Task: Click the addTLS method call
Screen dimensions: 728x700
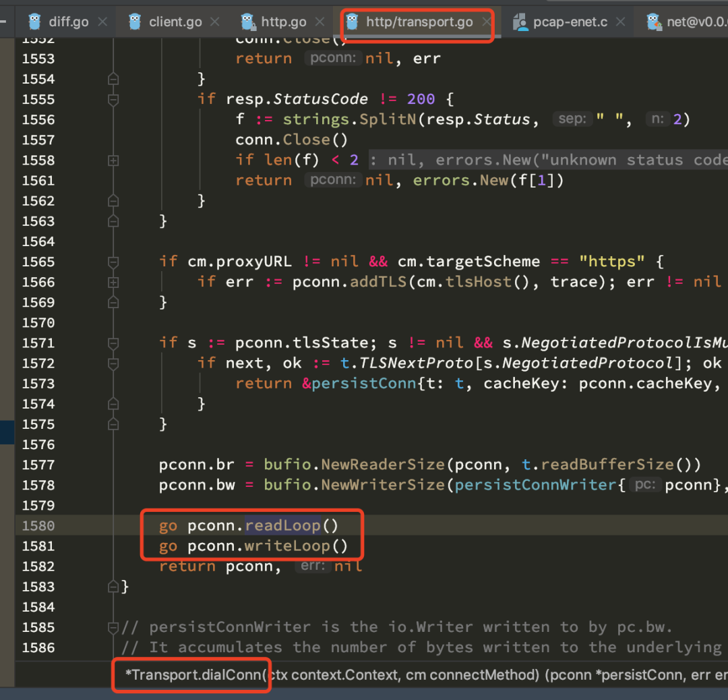Action: pos(378,282)
